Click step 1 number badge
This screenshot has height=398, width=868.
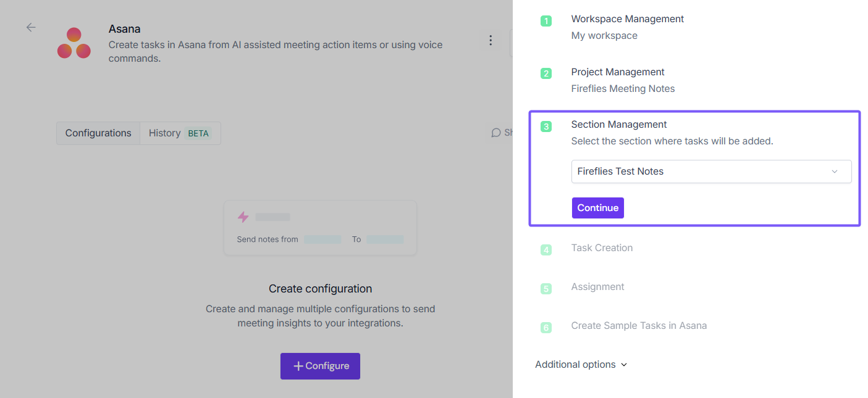(x=546, y=21)
